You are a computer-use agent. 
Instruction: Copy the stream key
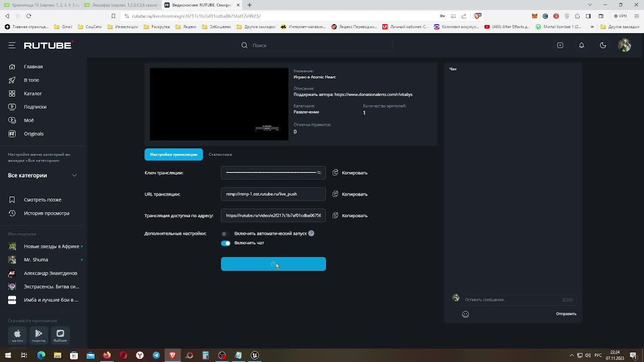click(x=350, y=173)
